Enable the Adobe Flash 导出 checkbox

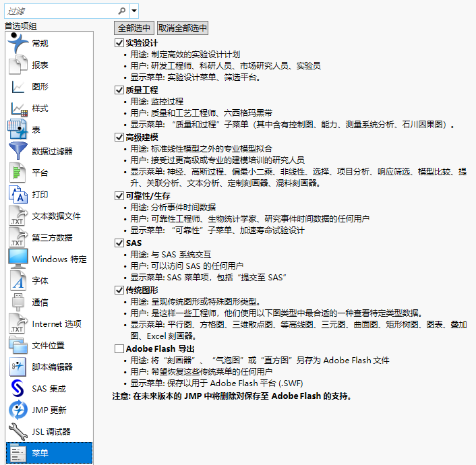(119, 348)
